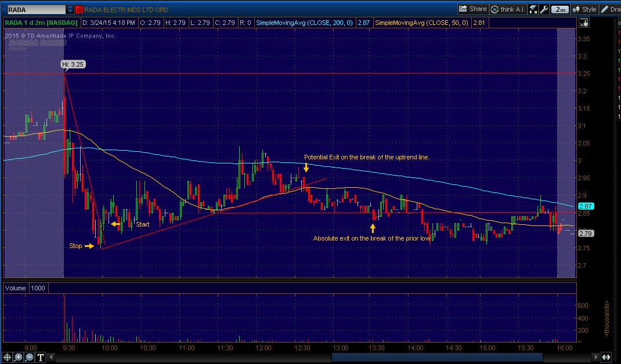Zoom out with the minus magnifier

pos(29,357)
